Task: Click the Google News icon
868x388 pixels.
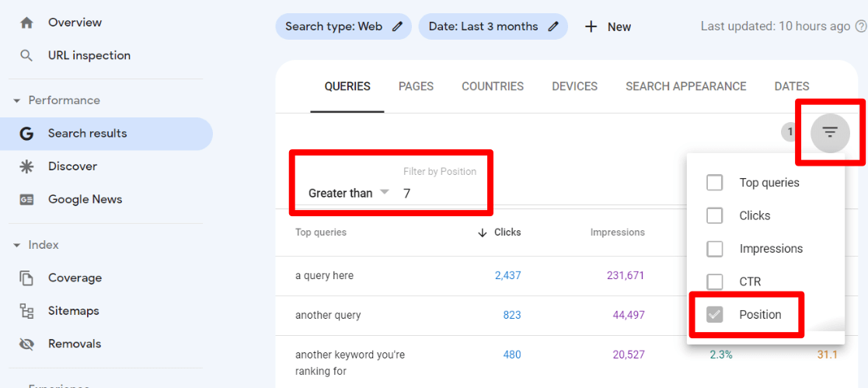Action: coord(26,200)
